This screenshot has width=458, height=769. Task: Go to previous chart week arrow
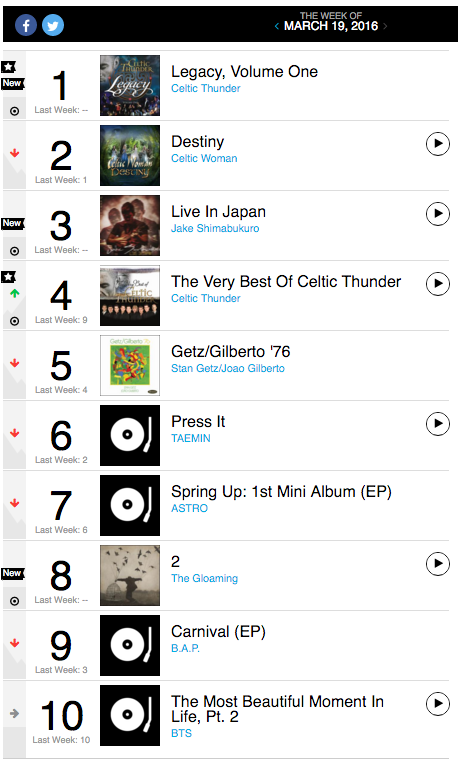277,26
